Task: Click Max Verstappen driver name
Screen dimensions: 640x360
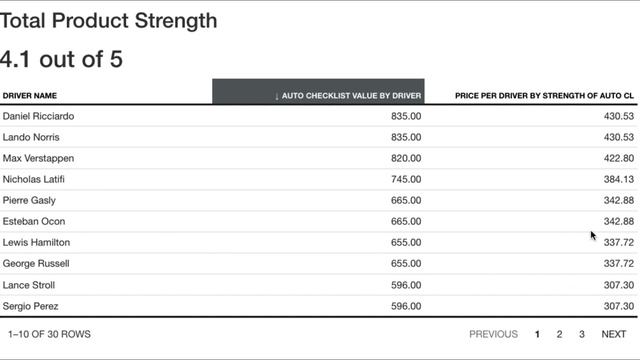Action: coord(38,158)
